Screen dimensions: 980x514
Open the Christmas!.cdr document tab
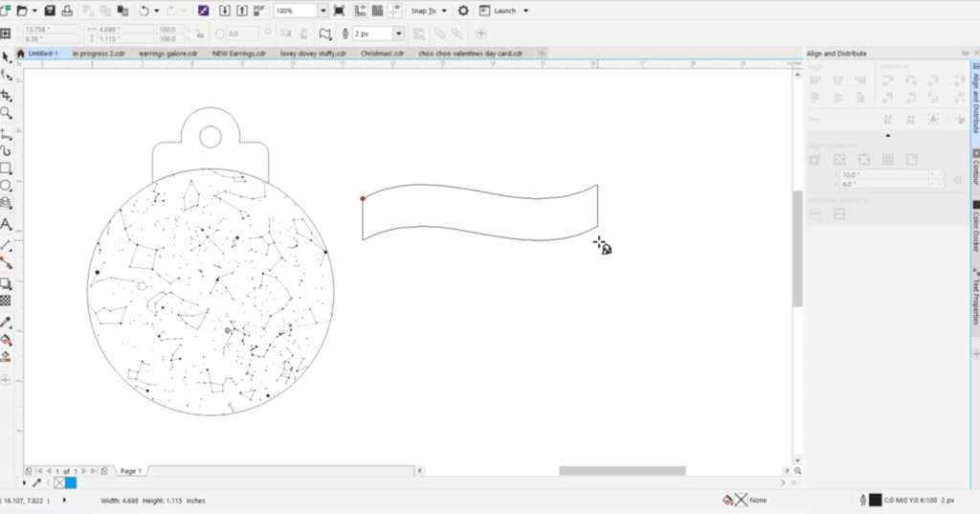coord(382,54)
